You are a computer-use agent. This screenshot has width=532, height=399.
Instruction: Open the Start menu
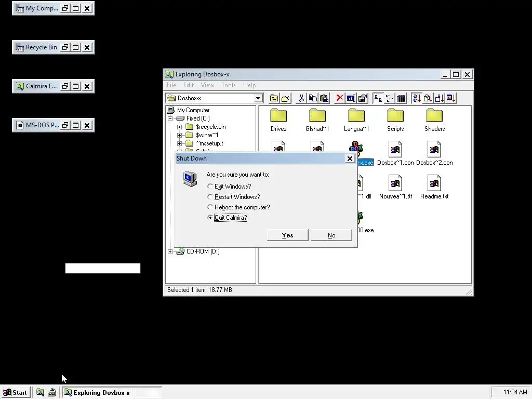pyautogui.click(x=16, y=393)
